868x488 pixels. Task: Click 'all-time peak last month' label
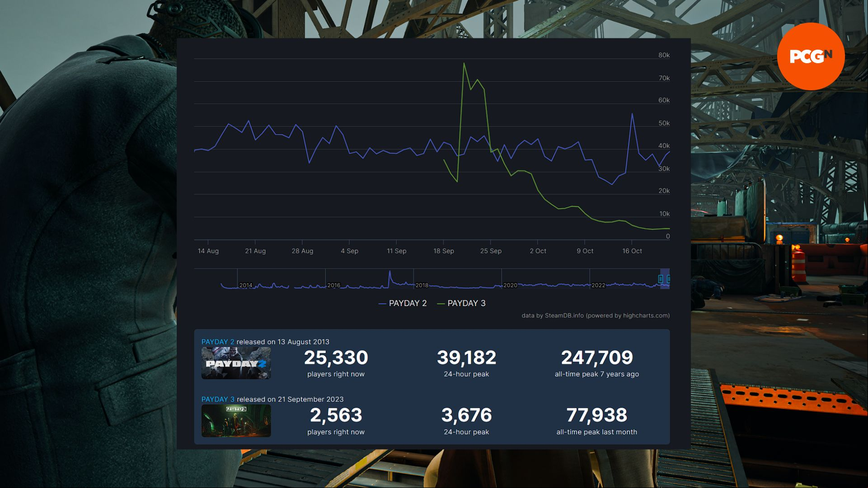(597, 432)
